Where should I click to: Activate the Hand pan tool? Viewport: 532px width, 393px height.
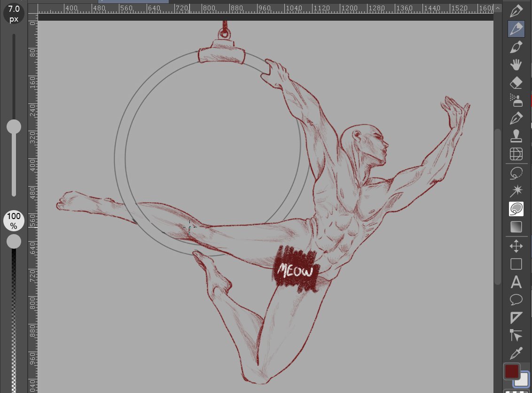click(x=516, y=64)
